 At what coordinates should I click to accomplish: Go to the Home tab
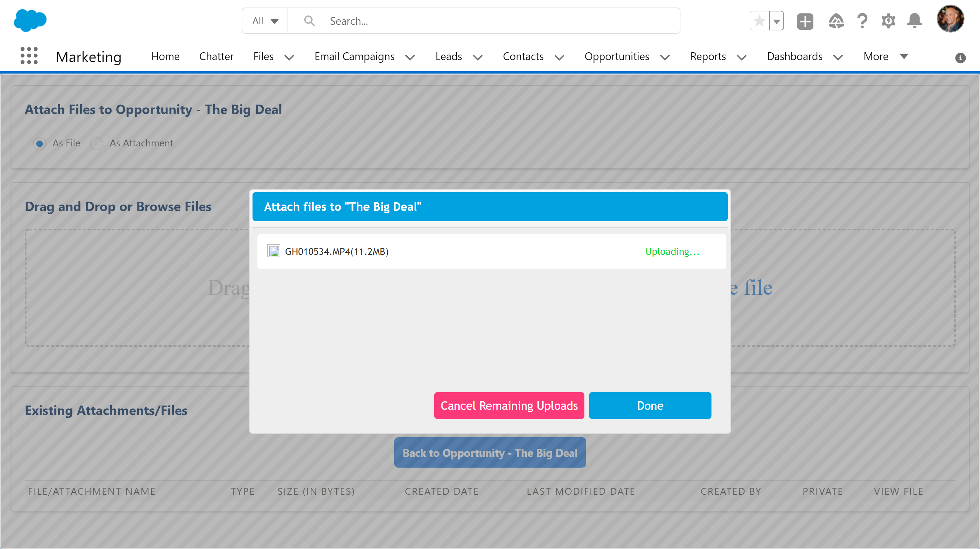(165, 56)
